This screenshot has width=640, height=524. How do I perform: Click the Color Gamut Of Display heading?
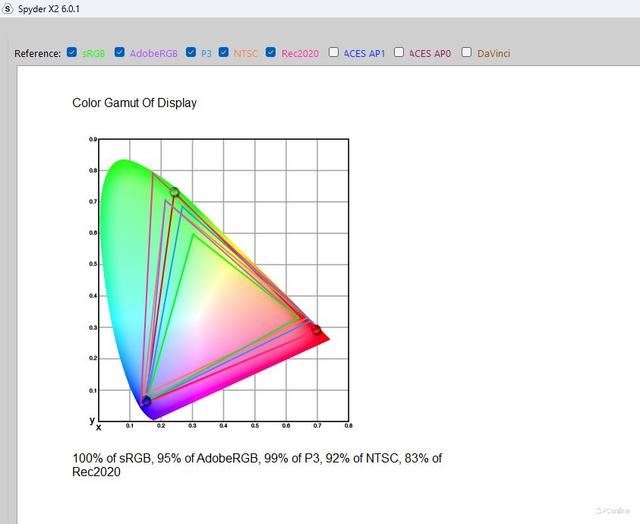pyautogui.click(x=134, y=103)
